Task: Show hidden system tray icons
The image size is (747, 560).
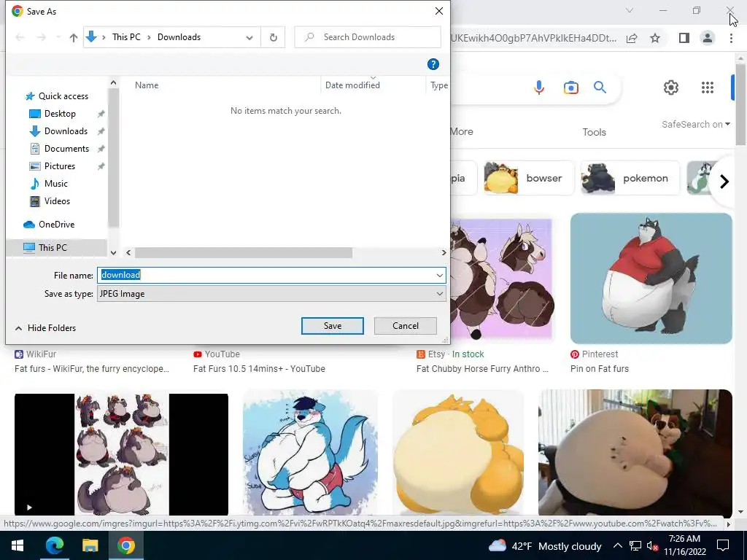Action: coord(617,545)
